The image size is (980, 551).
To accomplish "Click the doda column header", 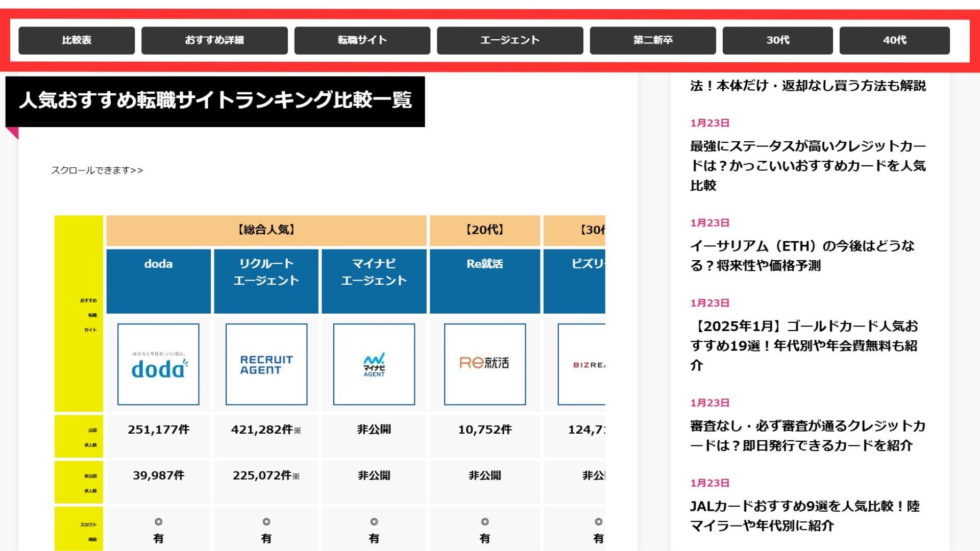I will [x=158, y=264].
